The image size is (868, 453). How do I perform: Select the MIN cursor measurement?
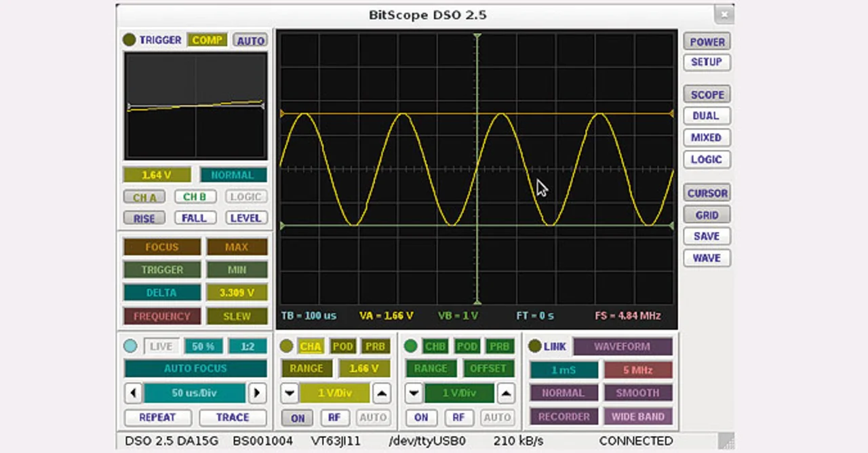point(237,270)
